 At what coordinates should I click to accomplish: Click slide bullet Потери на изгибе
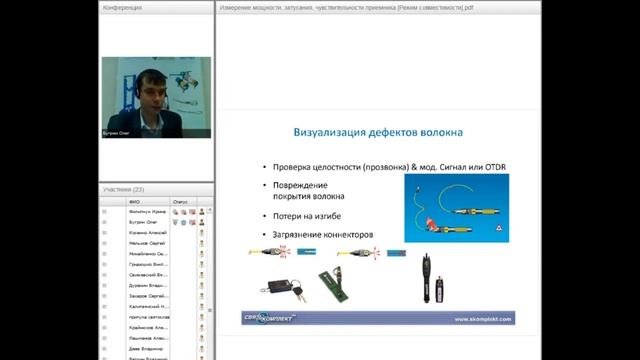click(x=307, y=216)
